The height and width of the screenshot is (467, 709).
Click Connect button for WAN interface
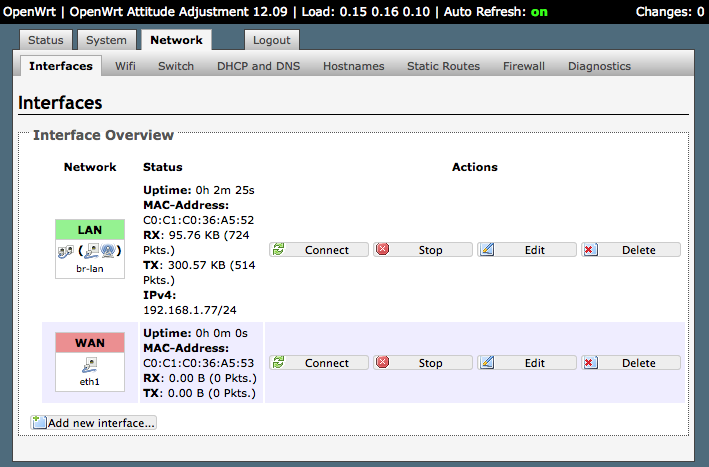319,363
